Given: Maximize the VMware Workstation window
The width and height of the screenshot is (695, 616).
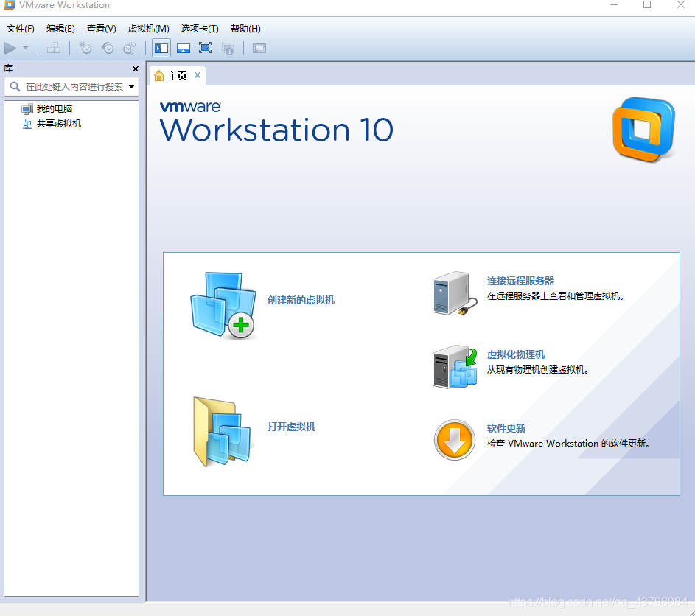Looking at the screenshot, I should 647,5.
